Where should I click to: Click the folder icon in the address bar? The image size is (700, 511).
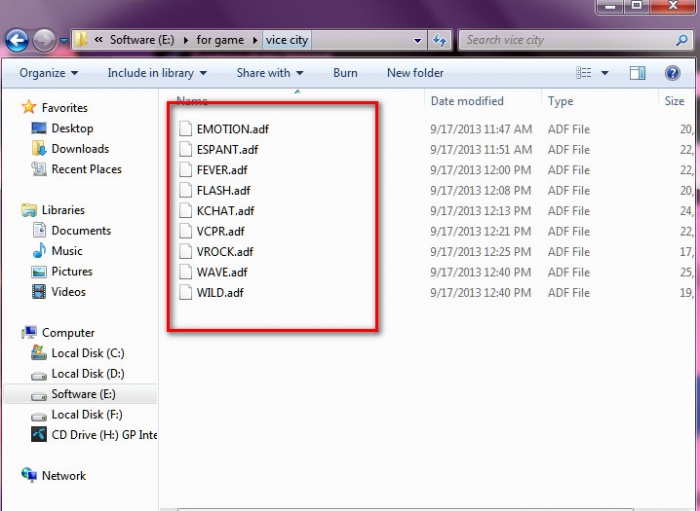[x=81, y=40]
